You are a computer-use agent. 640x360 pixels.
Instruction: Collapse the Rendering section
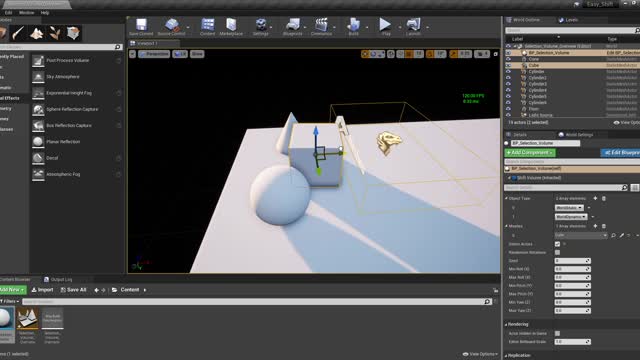(x=506, y=324)
